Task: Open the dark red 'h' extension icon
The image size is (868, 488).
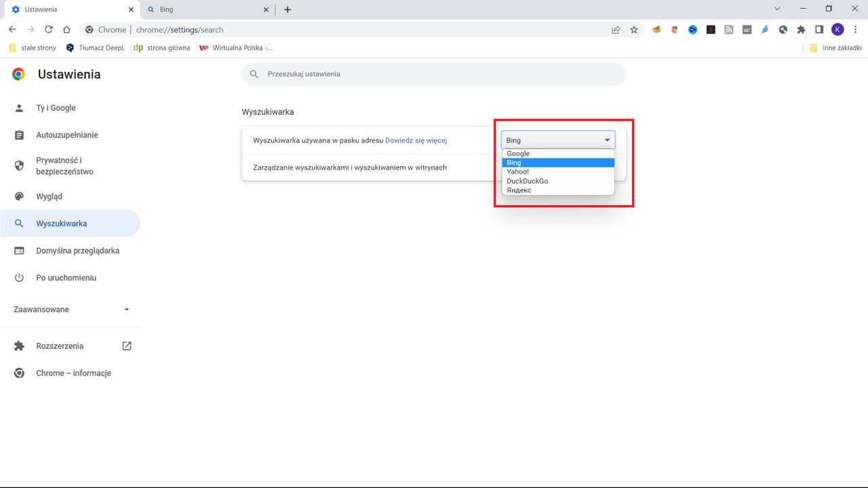Action: tap(711, 30)
